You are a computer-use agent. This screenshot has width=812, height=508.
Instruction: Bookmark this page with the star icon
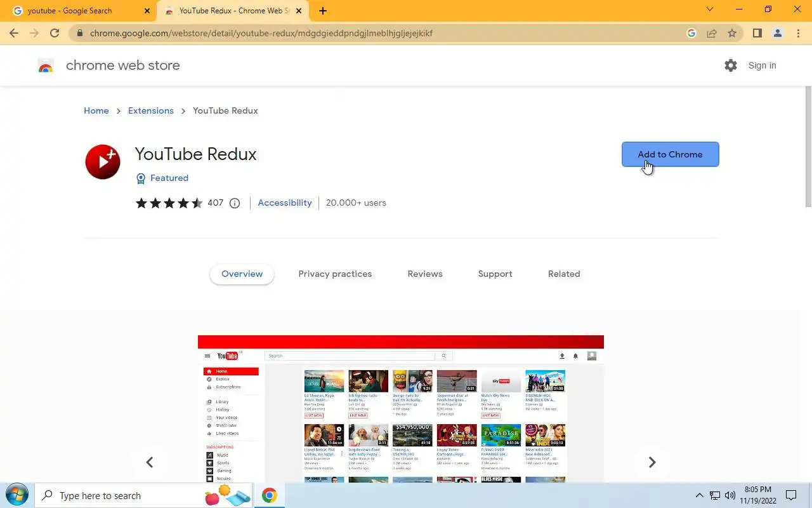coord(732,33)
